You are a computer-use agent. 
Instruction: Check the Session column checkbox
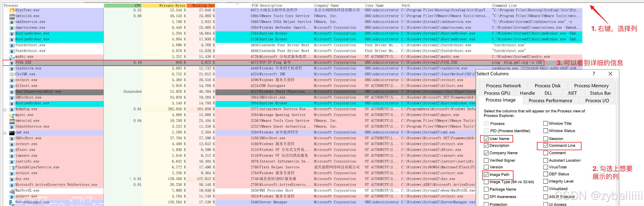(546, 139)
